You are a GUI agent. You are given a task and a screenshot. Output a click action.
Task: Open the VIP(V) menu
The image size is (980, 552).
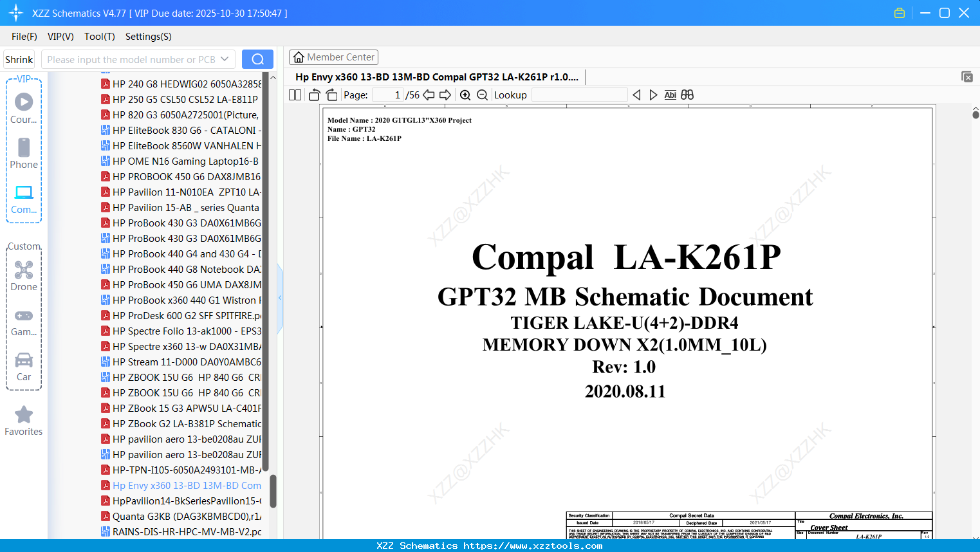60,37
